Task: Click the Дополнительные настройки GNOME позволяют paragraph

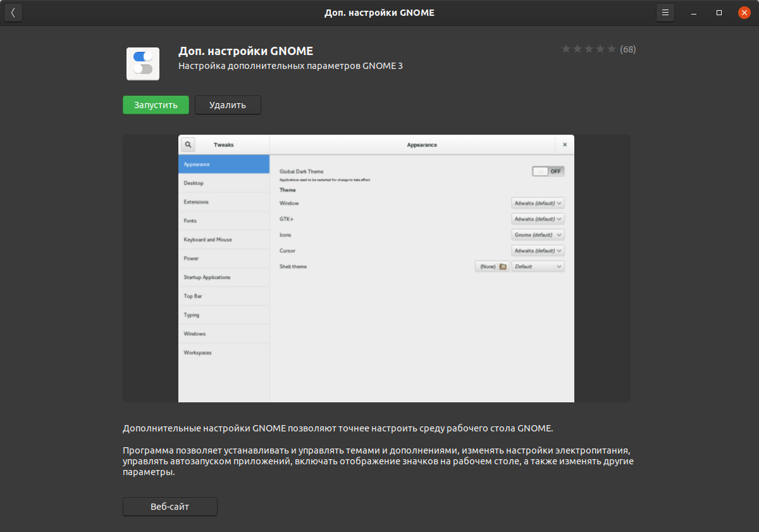Action: click(x=338, y=428)
